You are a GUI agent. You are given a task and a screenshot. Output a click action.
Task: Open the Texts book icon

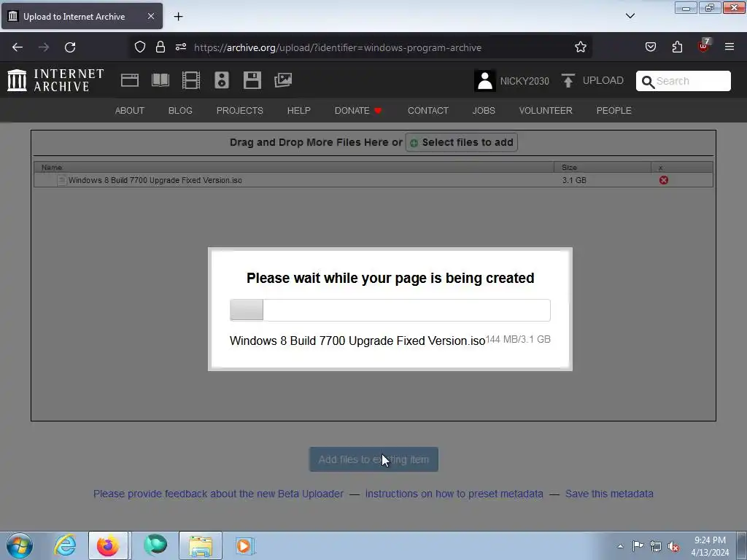point(160,80)
